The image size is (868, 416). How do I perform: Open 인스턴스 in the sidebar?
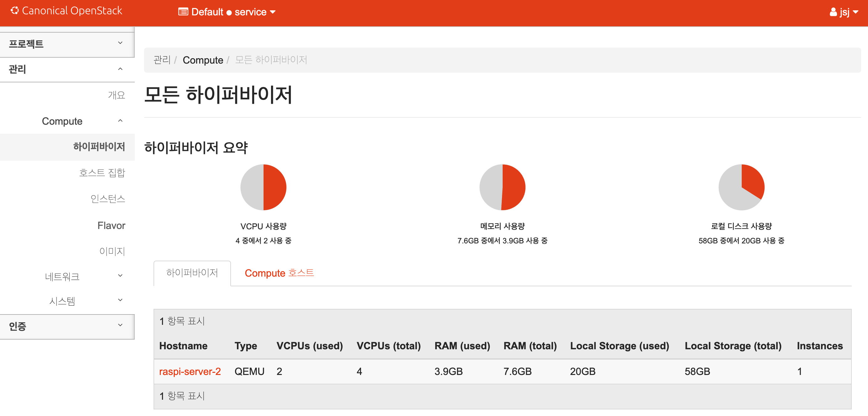pos(107,199)
